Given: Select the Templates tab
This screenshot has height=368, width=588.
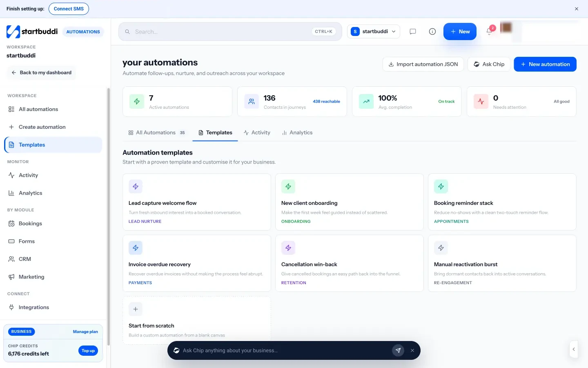Looking at the screenshot, I should tap(215, 132).
